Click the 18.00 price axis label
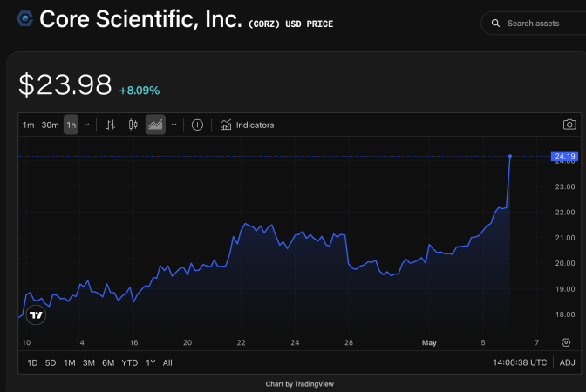This screenshot has height=392, width=586. 565,314
